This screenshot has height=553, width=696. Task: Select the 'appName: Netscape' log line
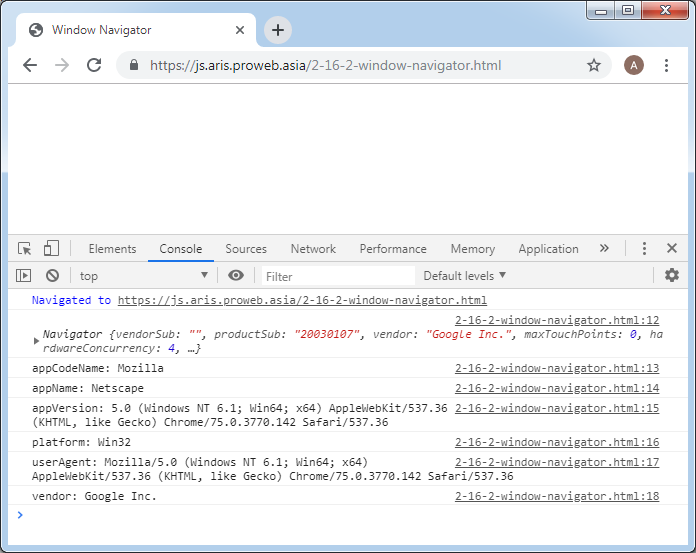click(88, 388)
